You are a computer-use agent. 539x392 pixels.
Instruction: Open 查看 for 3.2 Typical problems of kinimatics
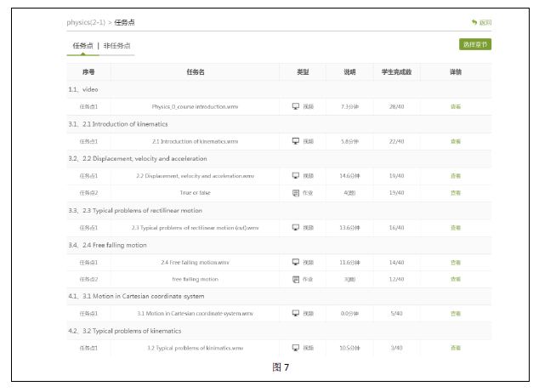(456, 348)
